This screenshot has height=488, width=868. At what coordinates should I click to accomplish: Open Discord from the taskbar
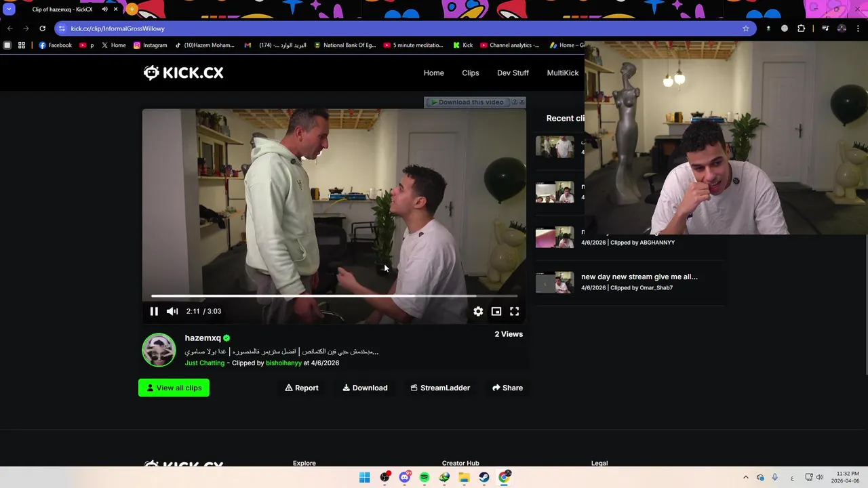click(405, 477)
